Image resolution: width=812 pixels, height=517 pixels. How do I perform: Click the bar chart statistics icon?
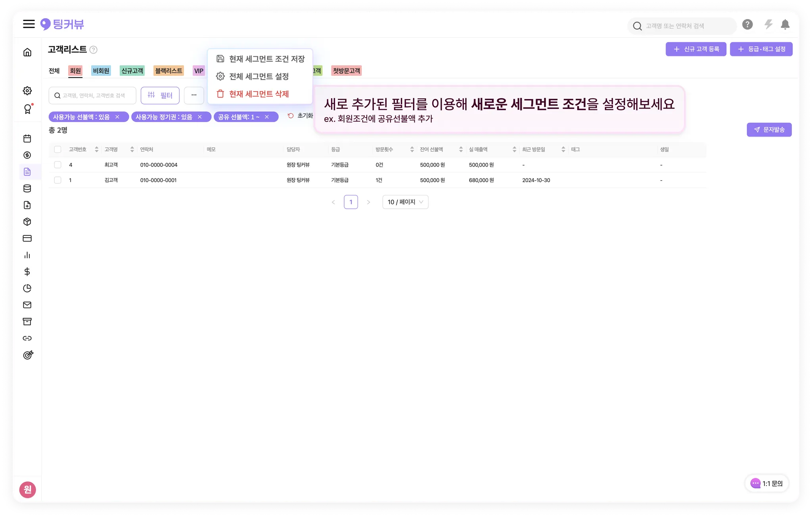pyautogui.click(x=27, y=255)
